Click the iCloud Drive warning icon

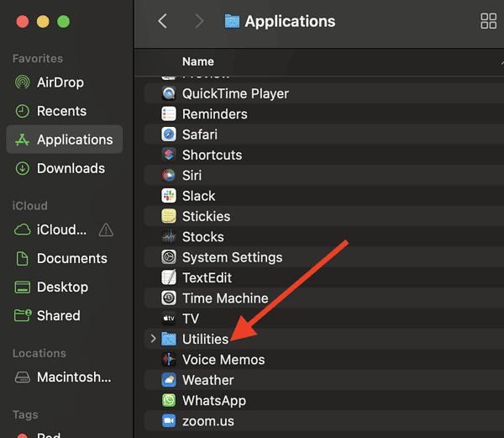[106, 230]
